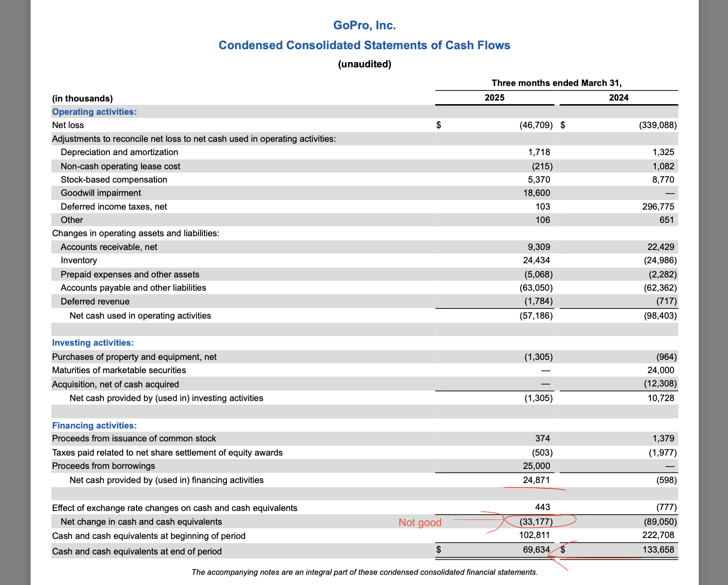Click Proceeds from issuance of common stock
728x585 pixels.
pyautogui.click(x=134, y=438)
